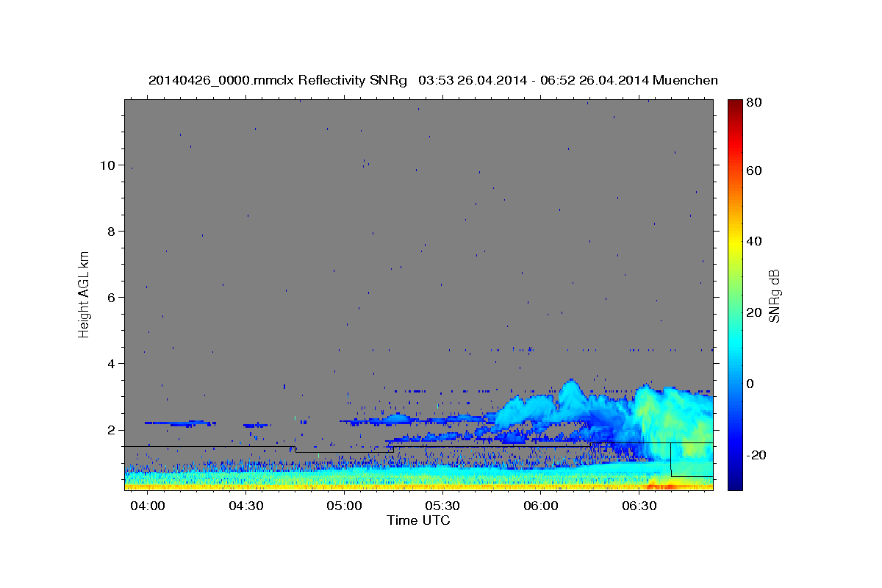Click the 06:30 time tick label
882x588 pixels.
coord(639,506)
